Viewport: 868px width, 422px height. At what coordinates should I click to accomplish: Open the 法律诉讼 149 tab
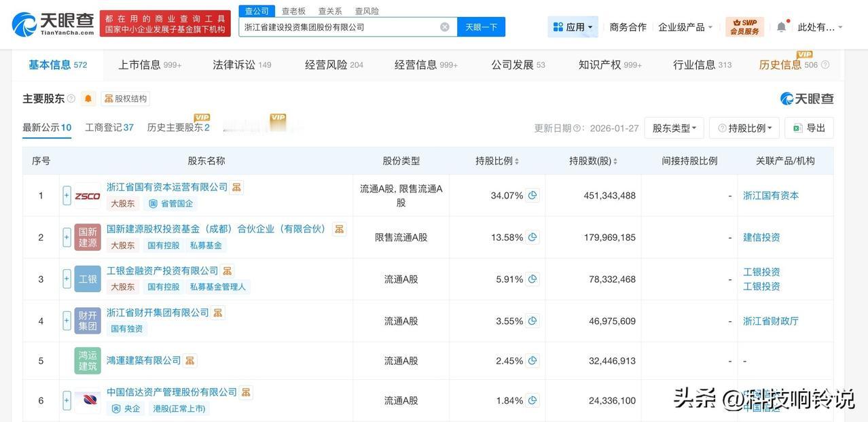tap(242, 65)
